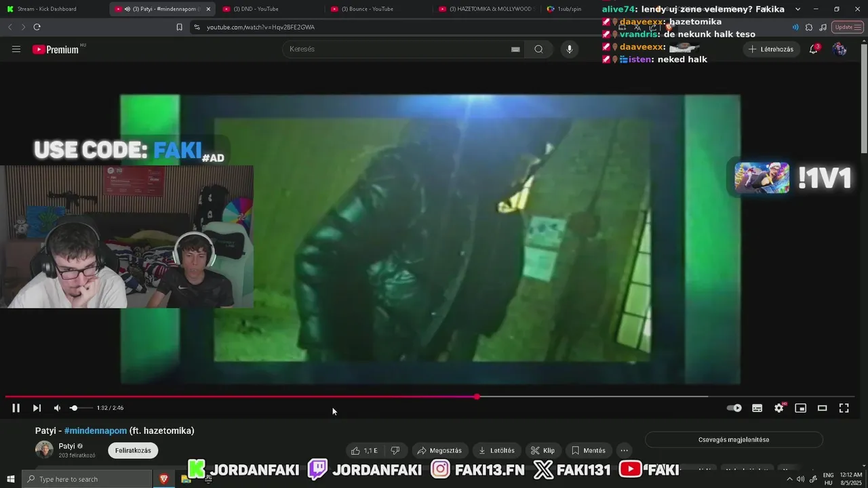
Task: Open the Létrehozás create menu
Action: (772, 49)
